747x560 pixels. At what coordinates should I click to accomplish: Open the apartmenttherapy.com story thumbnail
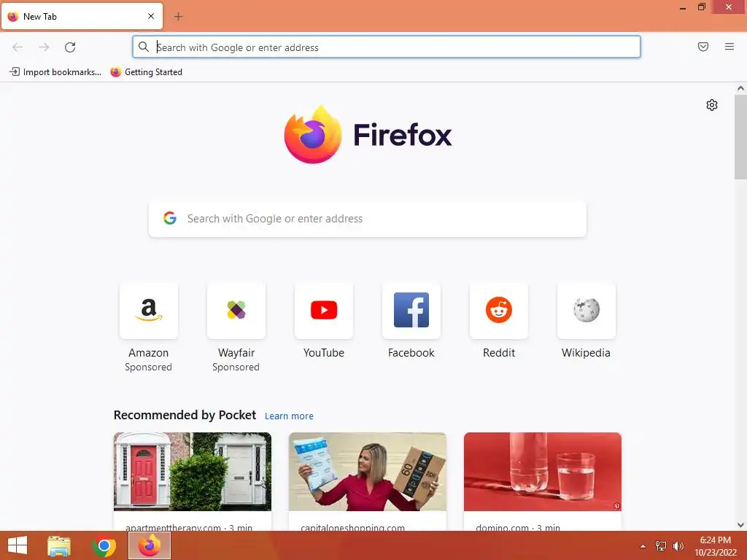[x=193, y=472]
